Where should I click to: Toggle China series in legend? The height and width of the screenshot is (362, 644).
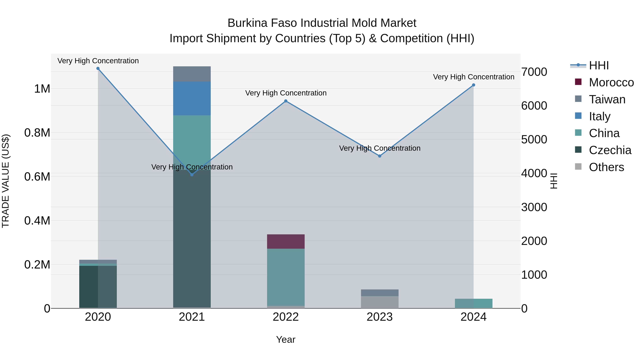tap(597, 133)
